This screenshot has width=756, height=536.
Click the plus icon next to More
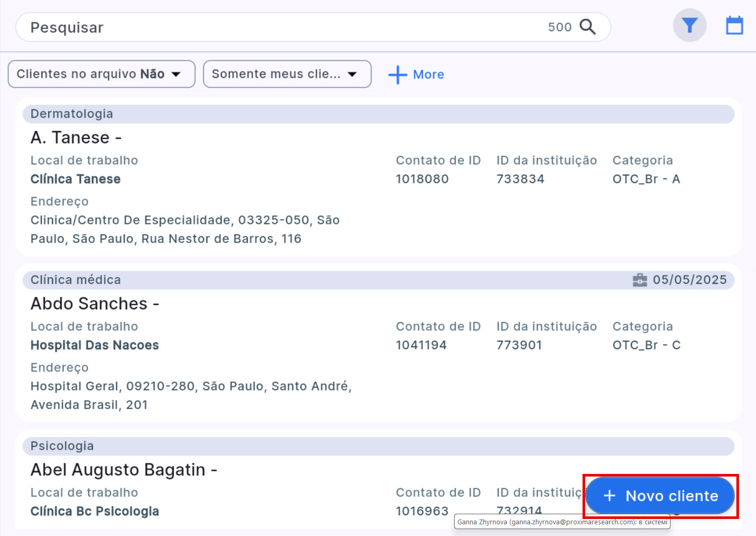pos(397,75)
